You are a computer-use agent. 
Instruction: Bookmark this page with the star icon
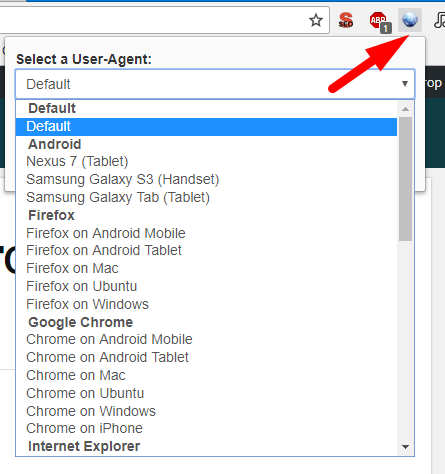point(316,21)
